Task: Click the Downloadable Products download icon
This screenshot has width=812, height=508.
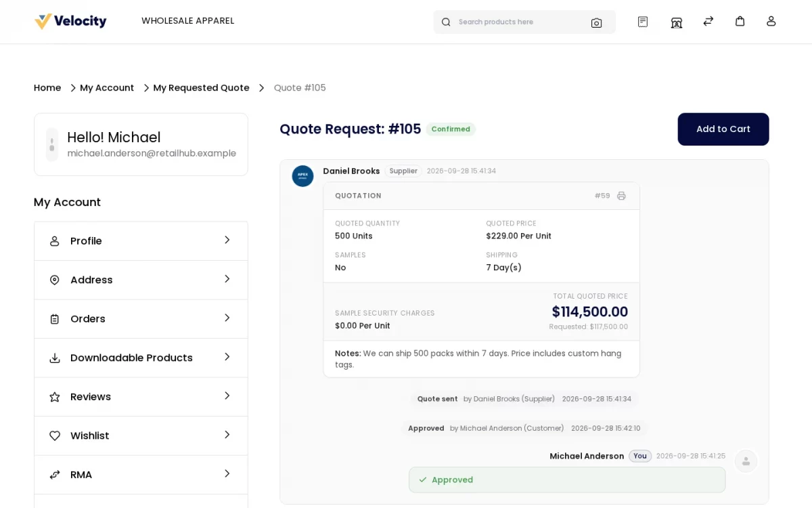Action: [x=55, y=358]
